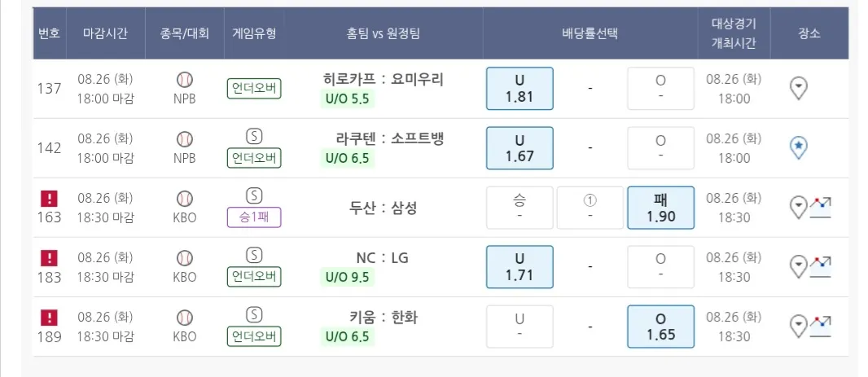Select the U 1.81 odds for 히로카프 : 요미우리
868x377 pixels.
tap(519, 89)
